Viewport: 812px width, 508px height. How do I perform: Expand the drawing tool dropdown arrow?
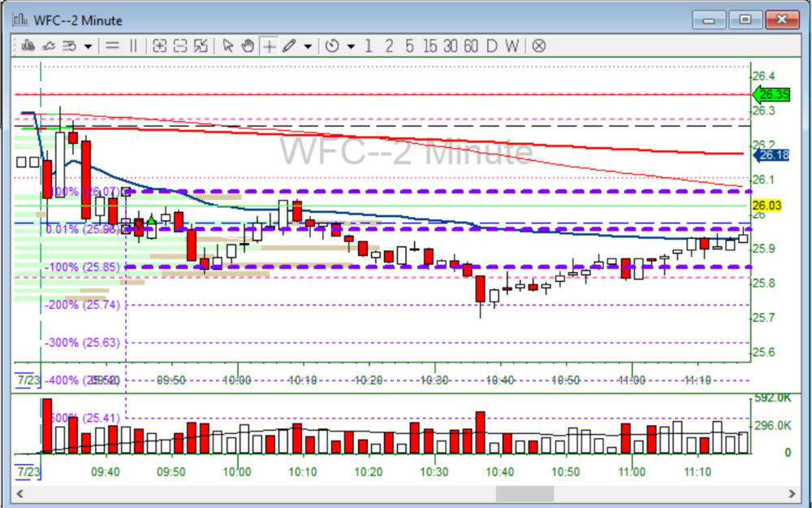tap(308, 46)
